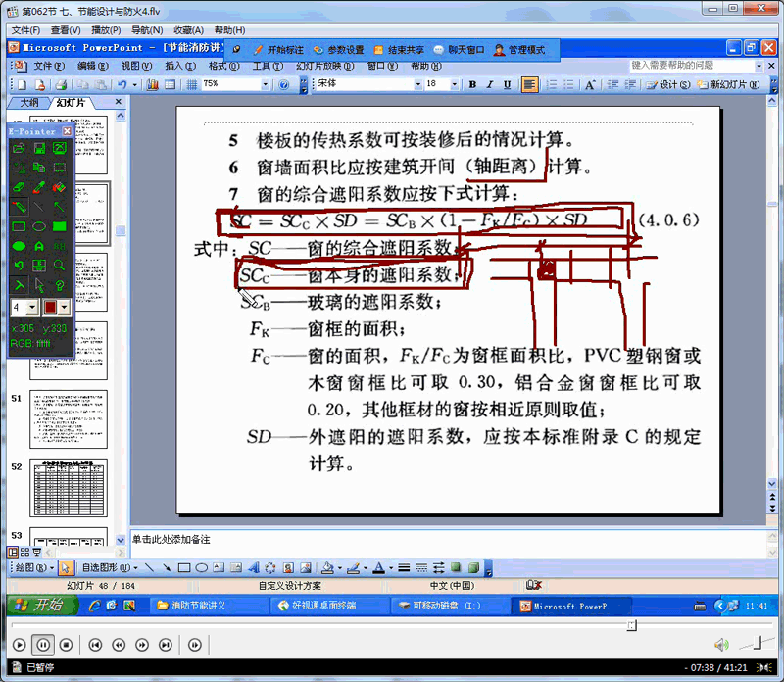The image size is (784, 682).
Task: Open the pen width dropdown in E-Pointer
Action: point(31,306)
